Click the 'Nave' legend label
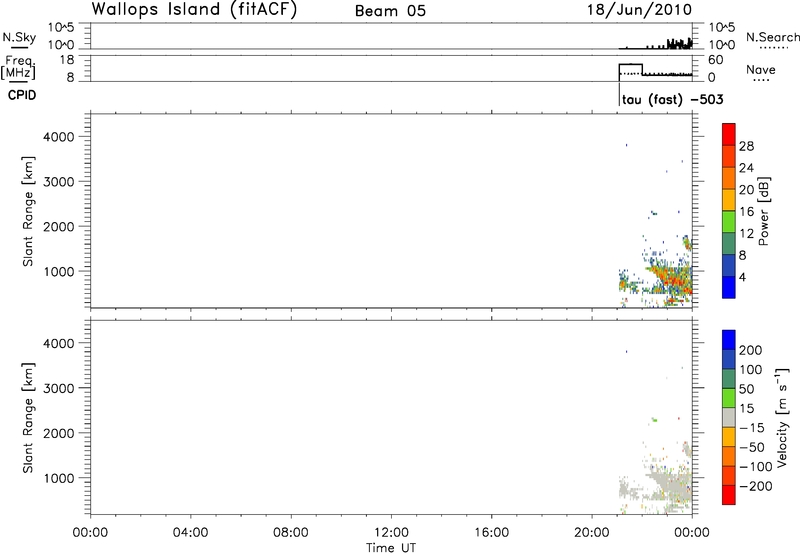Viewport: 800px width, 554px height. [x=761, y=70]
